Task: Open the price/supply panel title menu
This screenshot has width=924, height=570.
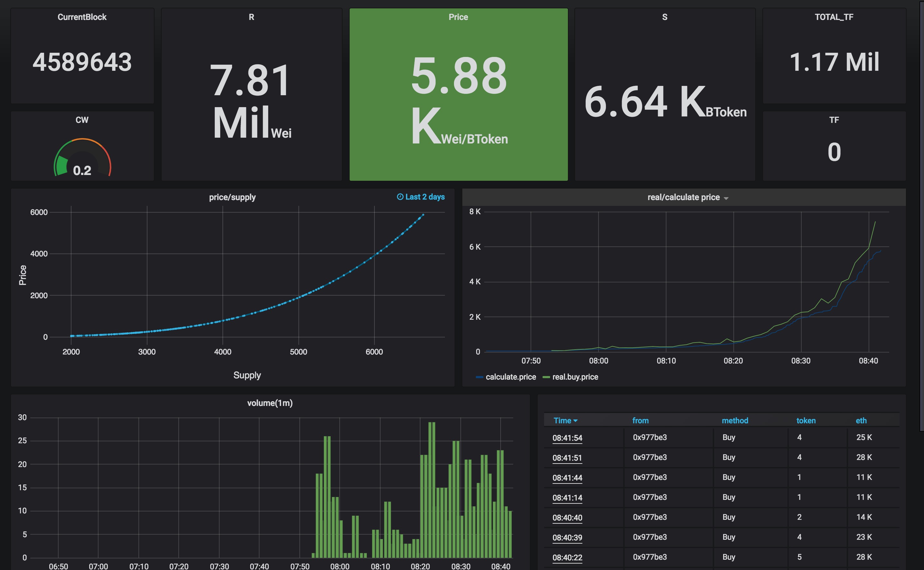Action: tap(232, 197)
